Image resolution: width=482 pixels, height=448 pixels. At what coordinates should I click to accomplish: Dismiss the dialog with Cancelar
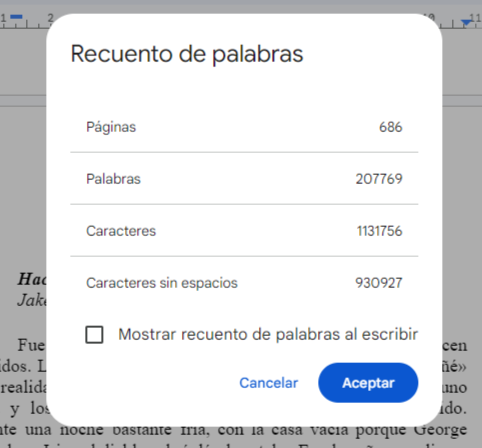pyautogui.click(x=269, y=383)
